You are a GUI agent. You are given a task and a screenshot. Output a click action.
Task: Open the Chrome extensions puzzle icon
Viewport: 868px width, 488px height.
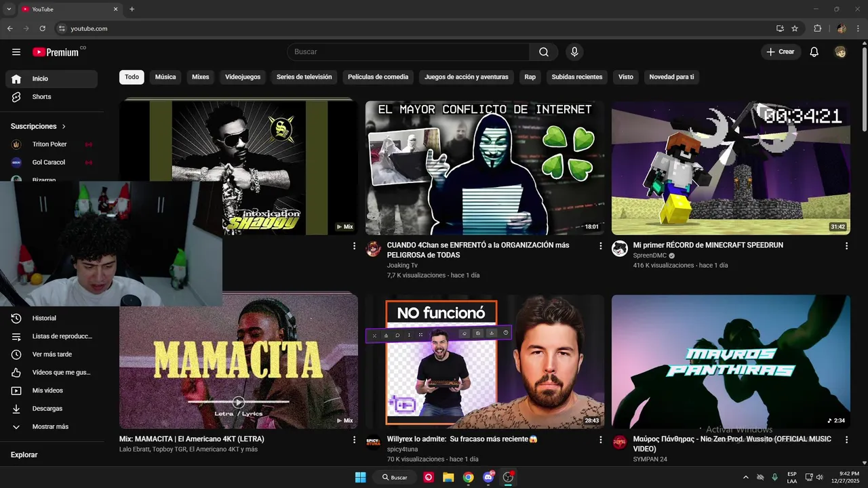click(x=817, y=28)
